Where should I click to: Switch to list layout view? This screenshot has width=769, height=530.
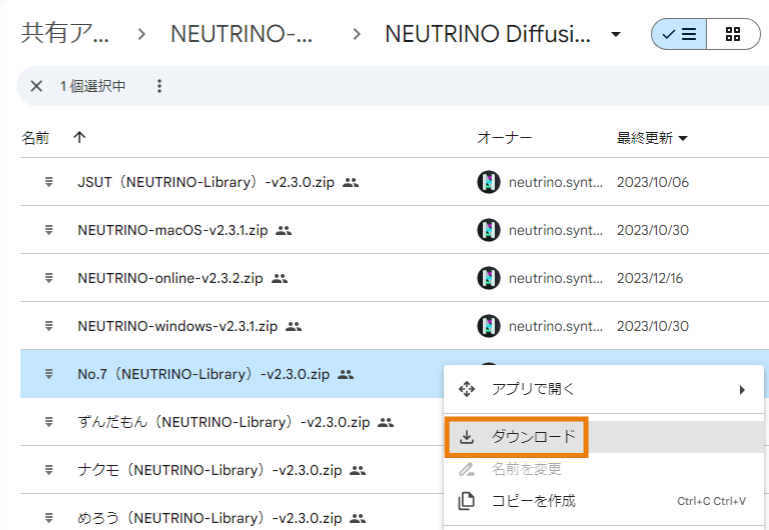coord(679,34)
